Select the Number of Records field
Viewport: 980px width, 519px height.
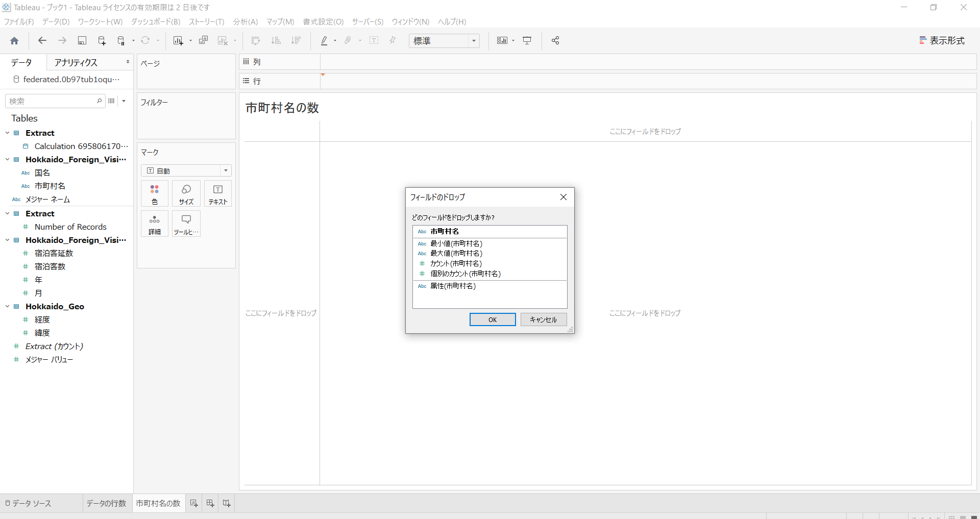point(70,227)
